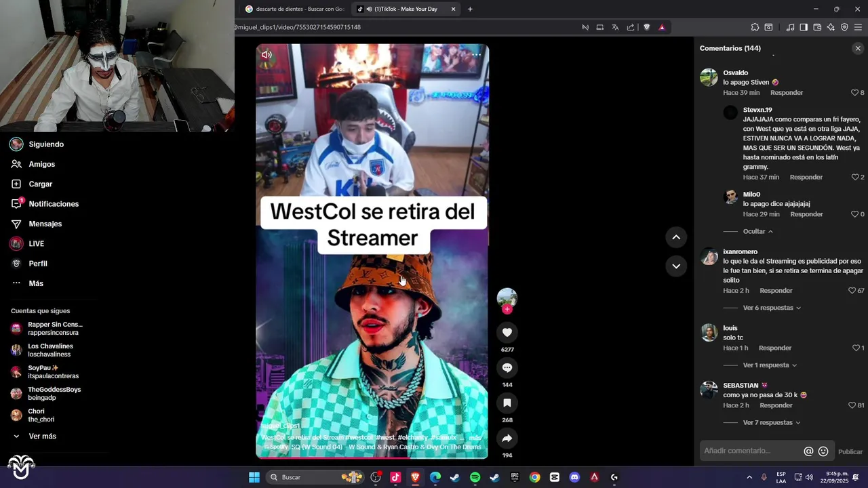Open Perfil in sidebar
868x488 pixels.
click(38, 264)
